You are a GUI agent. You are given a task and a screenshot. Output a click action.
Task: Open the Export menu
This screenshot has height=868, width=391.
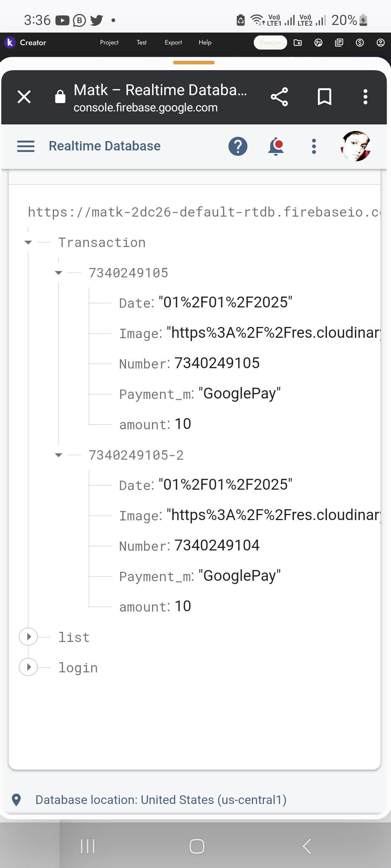pos(173,42)
